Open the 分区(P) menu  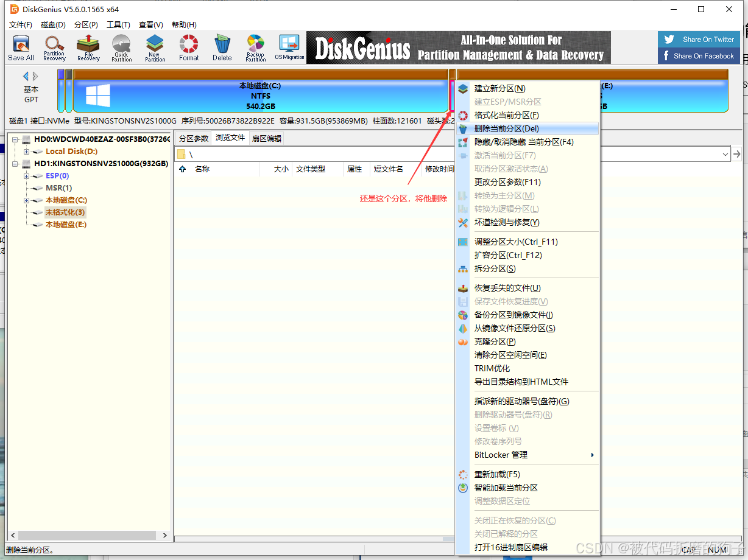(x=86, y=25)
